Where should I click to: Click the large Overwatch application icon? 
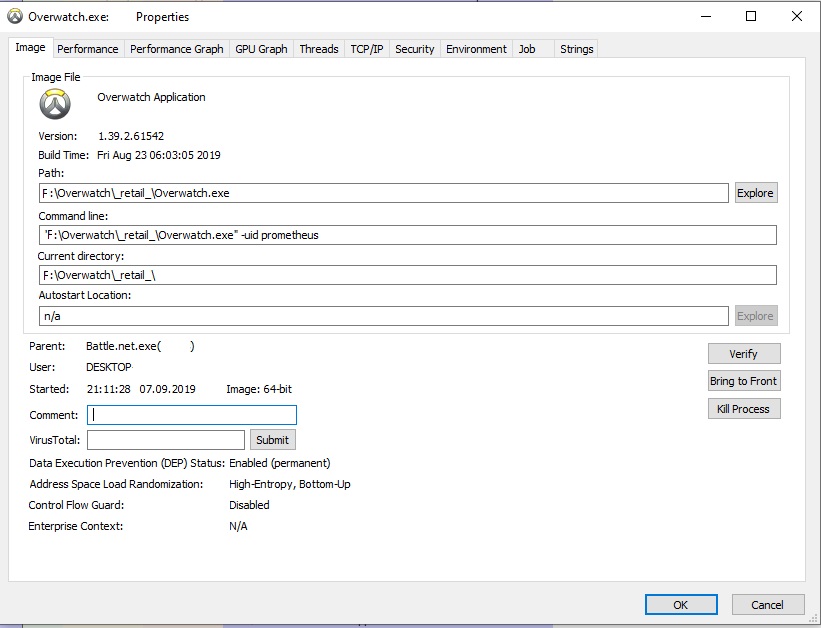pos(55,104)
